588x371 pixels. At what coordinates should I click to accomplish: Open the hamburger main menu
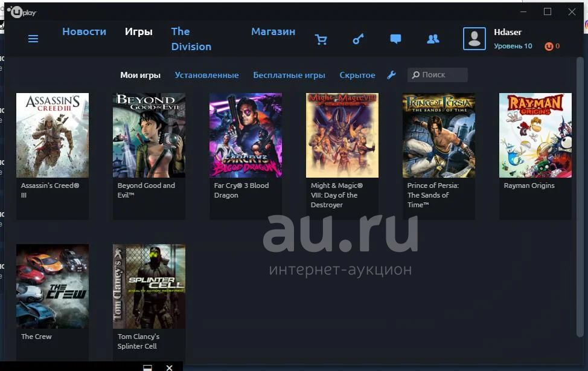pyautogui.click(x=33, y=39)
